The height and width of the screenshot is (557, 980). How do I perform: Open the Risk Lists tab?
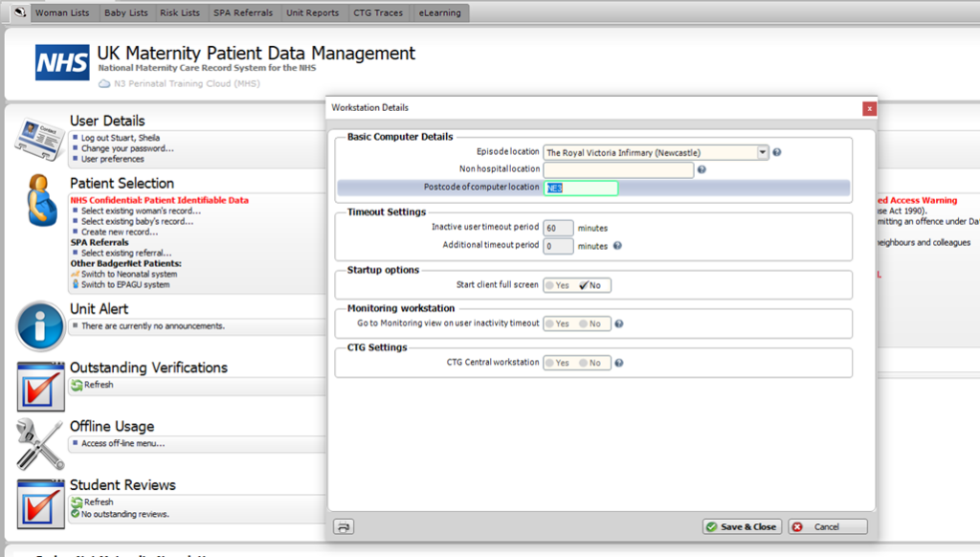point(180,12)
